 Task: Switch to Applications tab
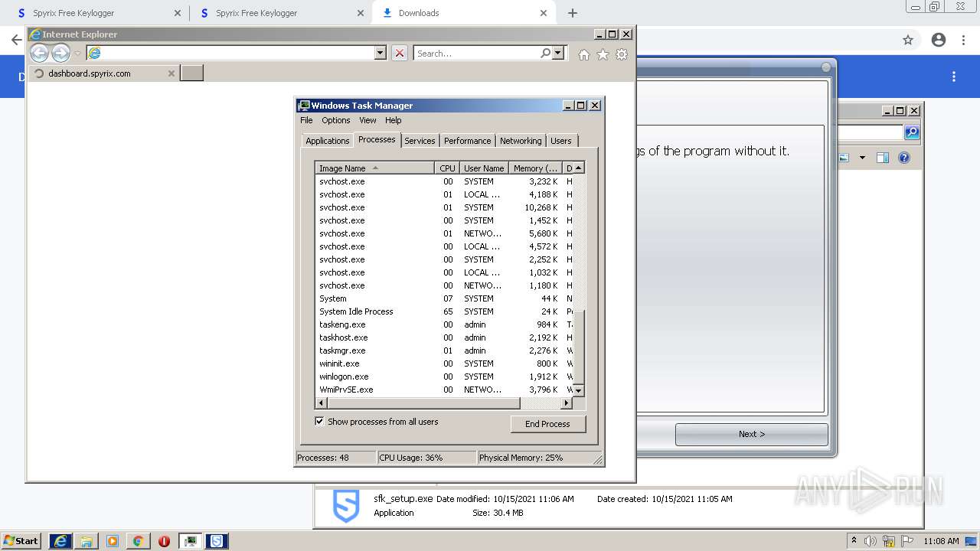[x=327, y=141]
